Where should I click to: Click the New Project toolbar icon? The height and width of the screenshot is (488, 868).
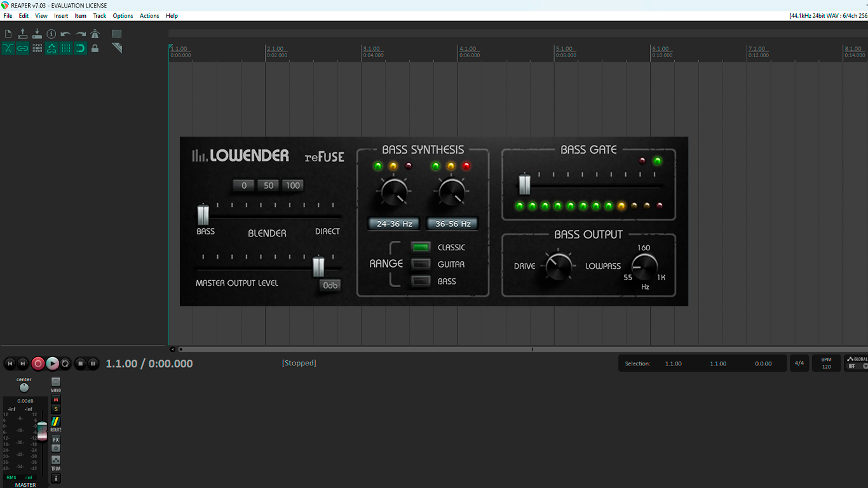pos(8,34)
